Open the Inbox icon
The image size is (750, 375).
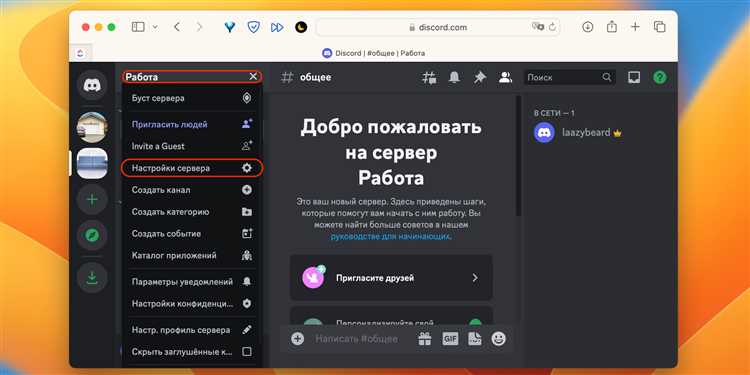point(634,77)
